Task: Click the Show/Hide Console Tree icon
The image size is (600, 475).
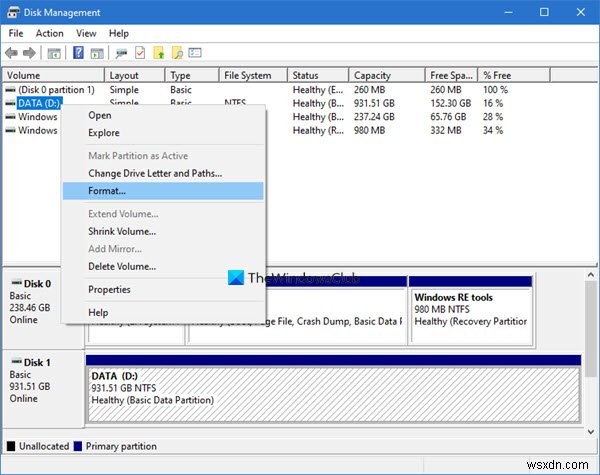Action: [54, 53]
